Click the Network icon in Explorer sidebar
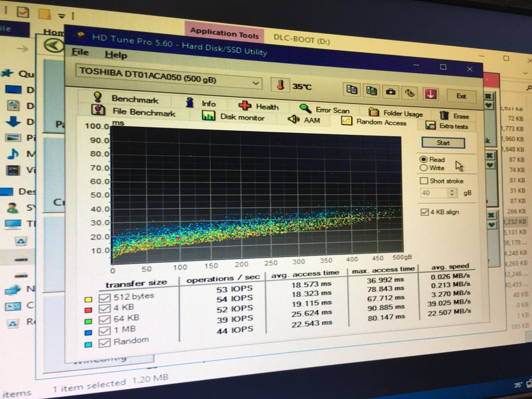Image resolution: width=532 pixels, height=399 pixels. (x=12, y=290)
